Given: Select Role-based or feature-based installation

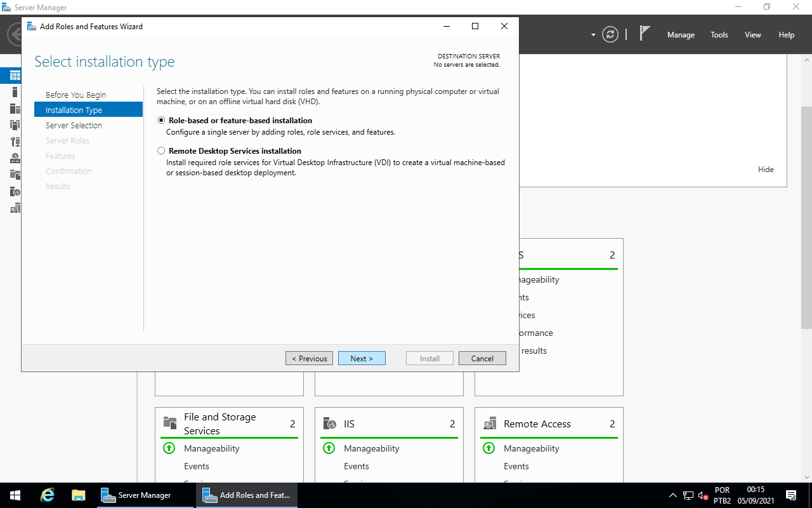Looking at the screenshot, I should click(161, 120).
